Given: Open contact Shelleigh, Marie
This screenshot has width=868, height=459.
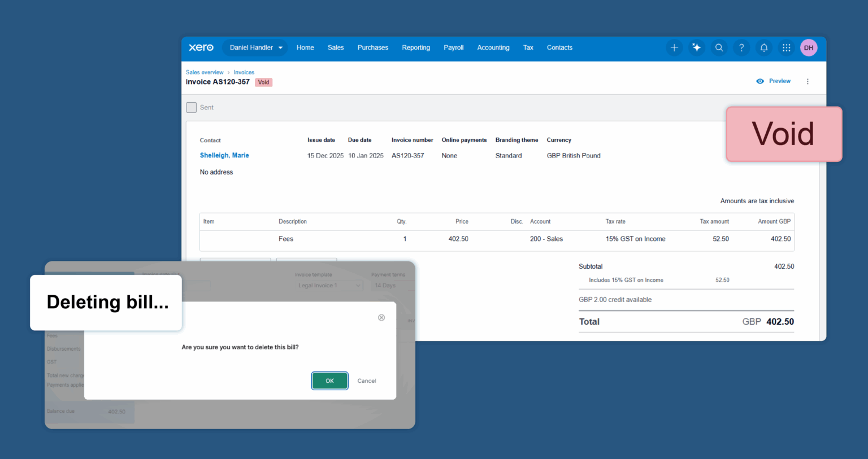Looking at the screenshot, I should click(224, 155).
